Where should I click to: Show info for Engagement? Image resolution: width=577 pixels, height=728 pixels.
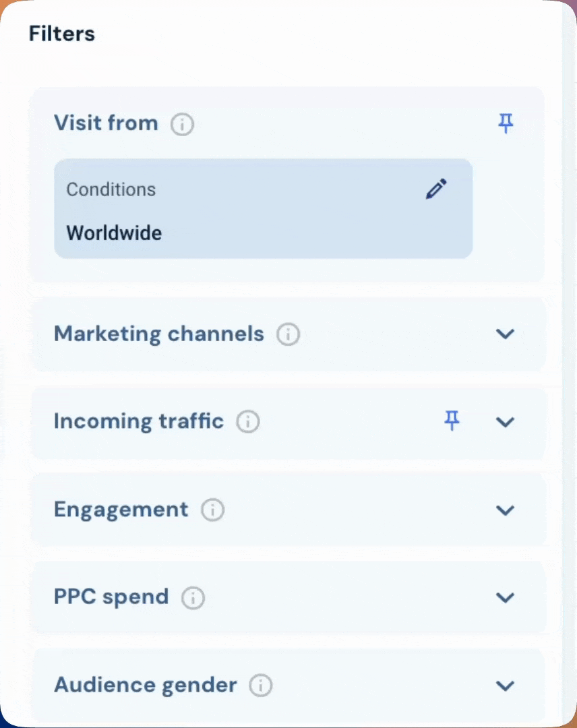(x=212, y=510)
